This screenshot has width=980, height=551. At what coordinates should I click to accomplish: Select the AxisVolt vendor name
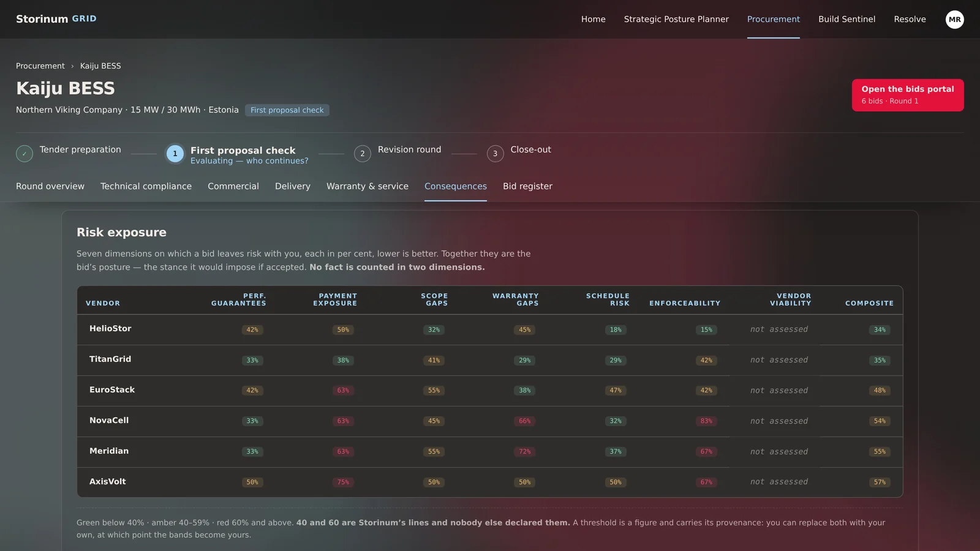[108, 482]
